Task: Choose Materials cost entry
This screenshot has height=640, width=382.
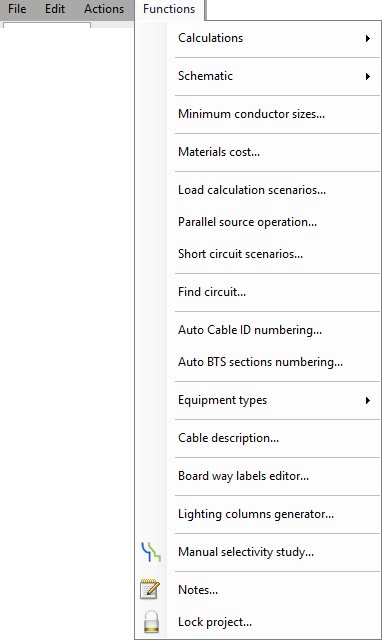Action: (x=219, y=152)
